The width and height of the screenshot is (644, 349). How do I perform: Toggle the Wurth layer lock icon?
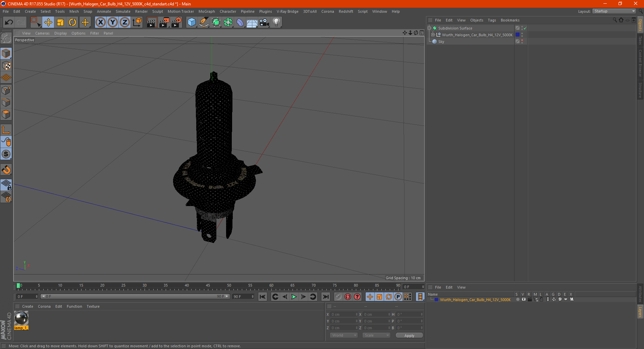pos(541,299)
